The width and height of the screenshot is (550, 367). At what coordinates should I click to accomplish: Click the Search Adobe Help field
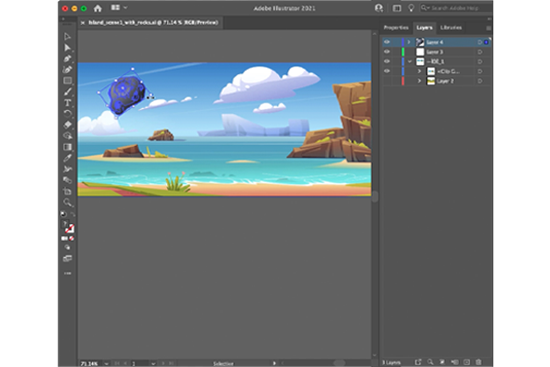456,8
